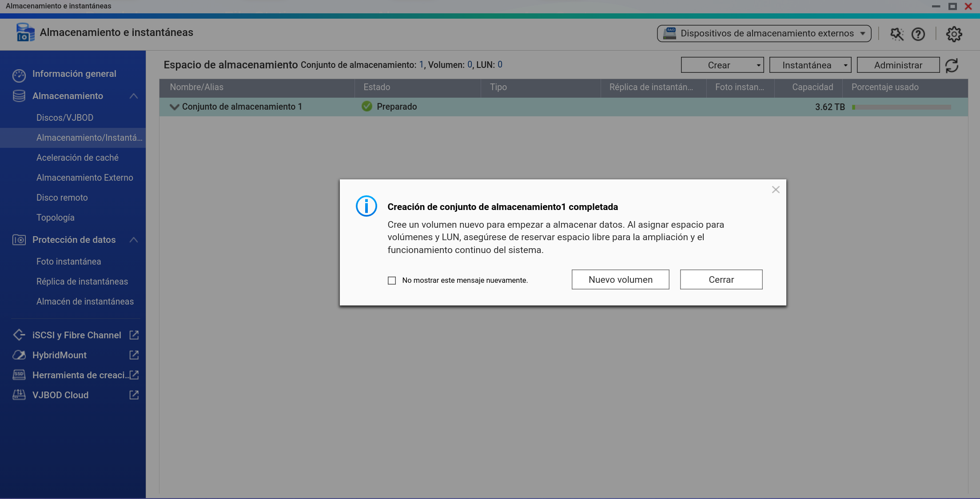Click the refresh storage list icon
This screenshot has width=980, height=499.
(952, 66)
